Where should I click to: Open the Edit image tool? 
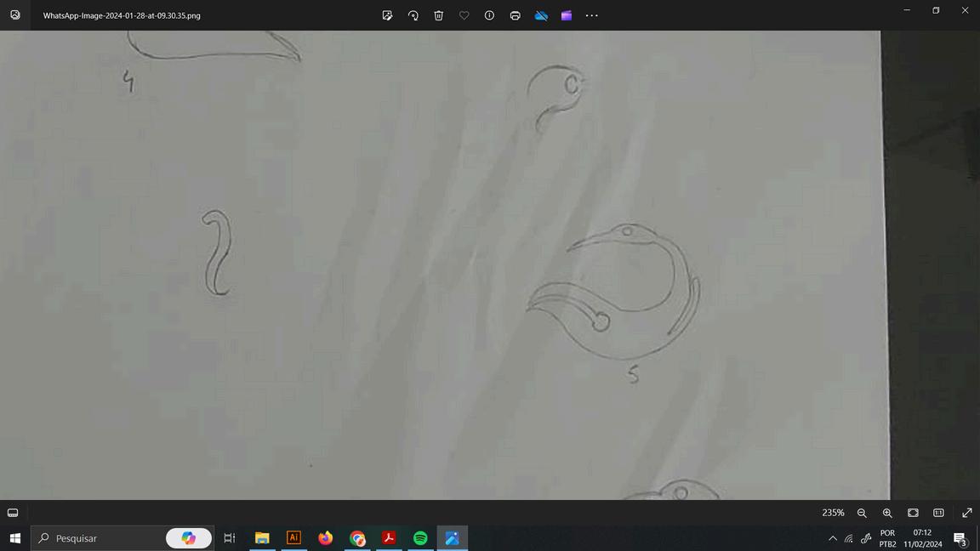pyautogui.click(x=388, y=15)
